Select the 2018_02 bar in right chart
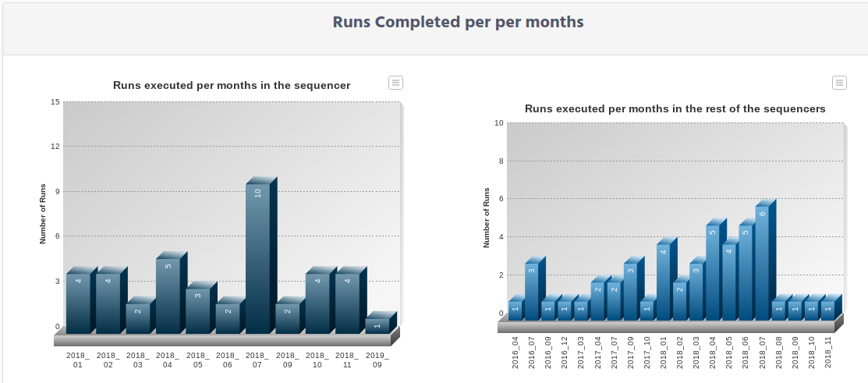The width and height of the screenshot is (868, 383). point(680,301)
